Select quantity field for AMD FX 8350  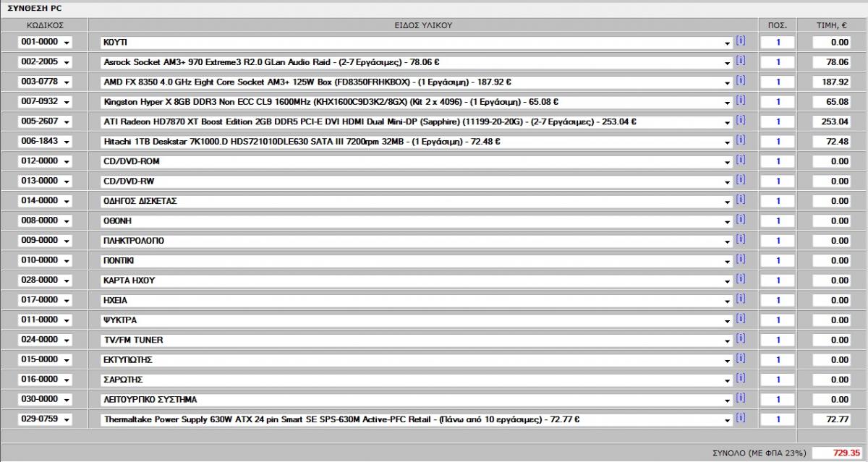pos(778,82)
